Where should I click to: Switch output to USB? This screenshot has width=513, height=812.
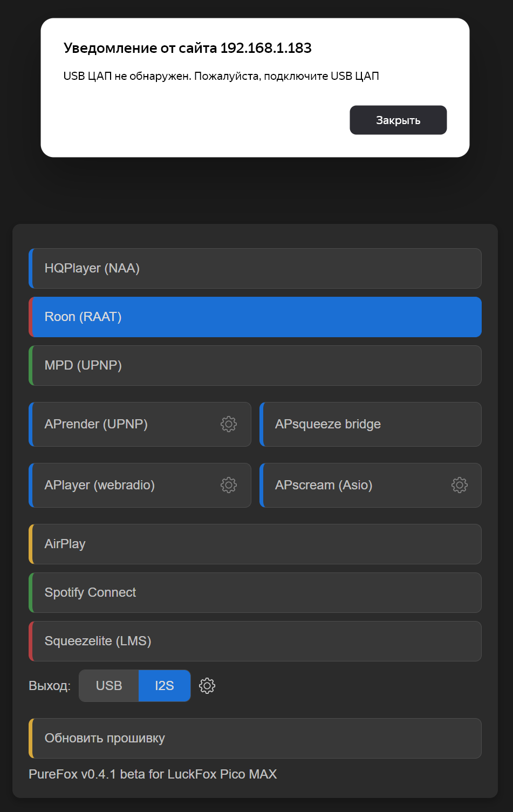point(109,686)
